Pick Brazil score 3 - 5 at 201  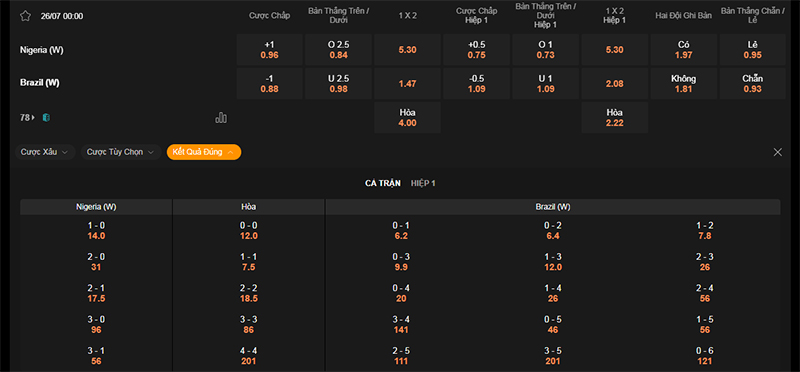pos(553,356)
